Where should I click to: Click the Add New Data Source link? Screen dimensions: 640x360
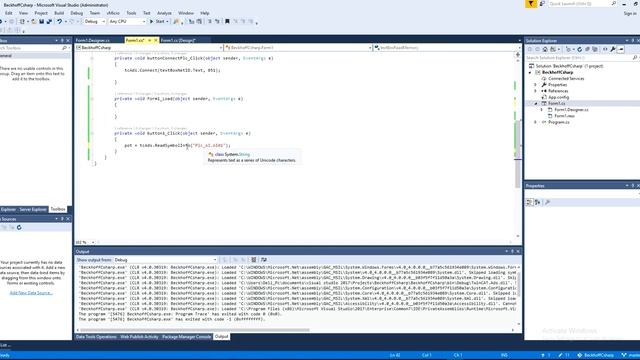[31, 293]
